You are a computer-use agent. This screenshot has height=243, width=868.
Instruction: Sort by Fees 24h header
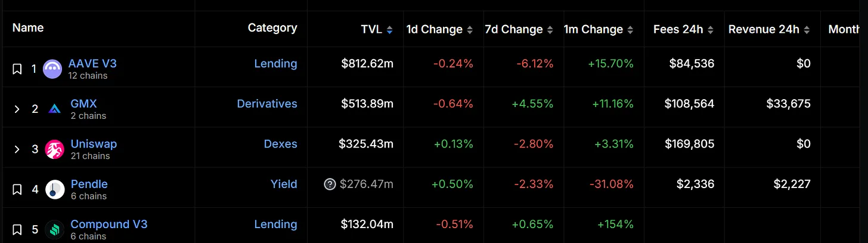point(711,30)
